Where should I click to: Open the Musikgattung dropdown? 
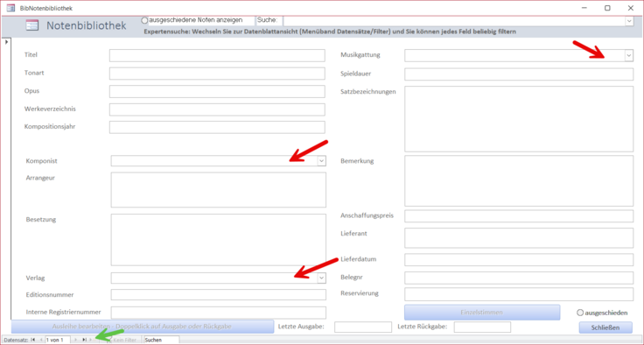(629, 55)
